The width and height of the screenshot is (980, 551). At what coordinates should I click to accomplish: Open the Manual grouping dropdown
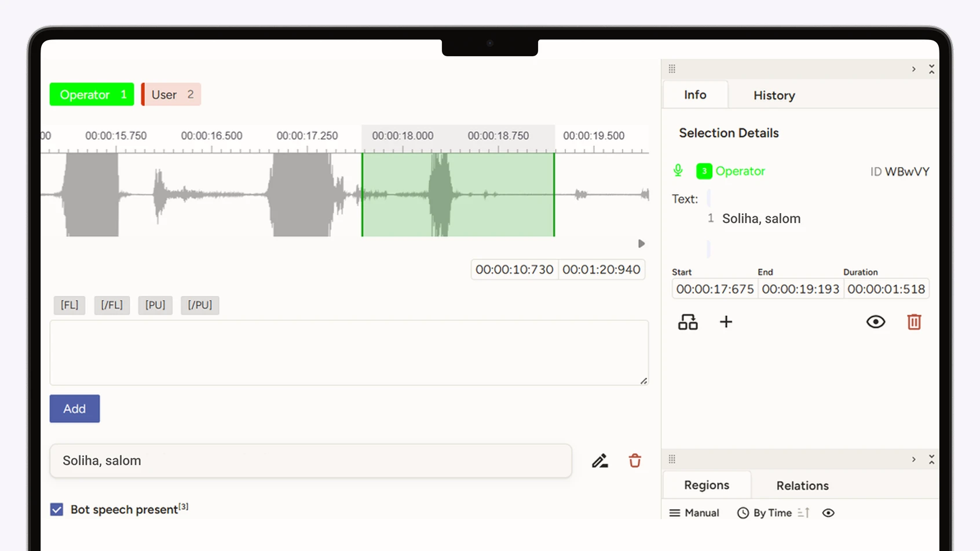point(694,513)
